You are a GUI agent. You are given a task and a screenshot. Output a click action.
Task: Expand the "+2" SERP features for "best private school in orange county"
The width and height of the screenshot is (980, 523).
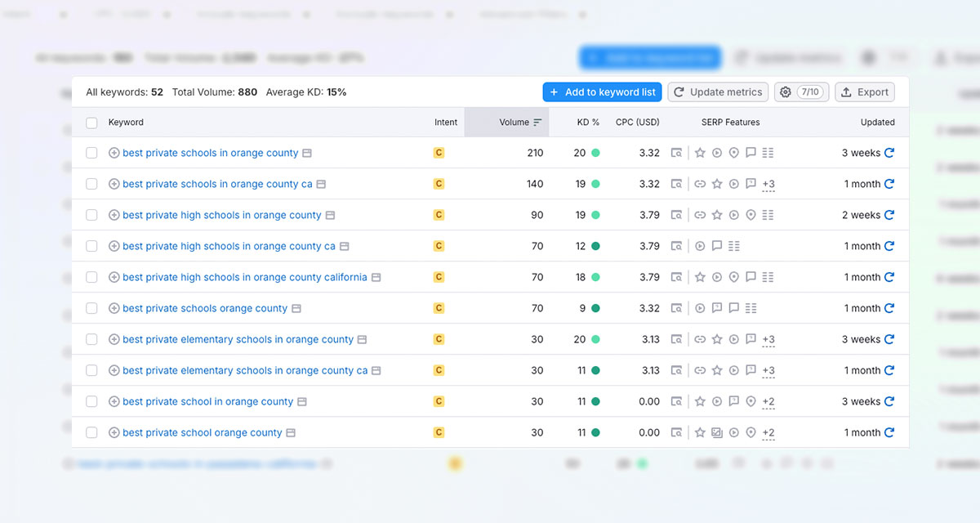click(768, 401)
